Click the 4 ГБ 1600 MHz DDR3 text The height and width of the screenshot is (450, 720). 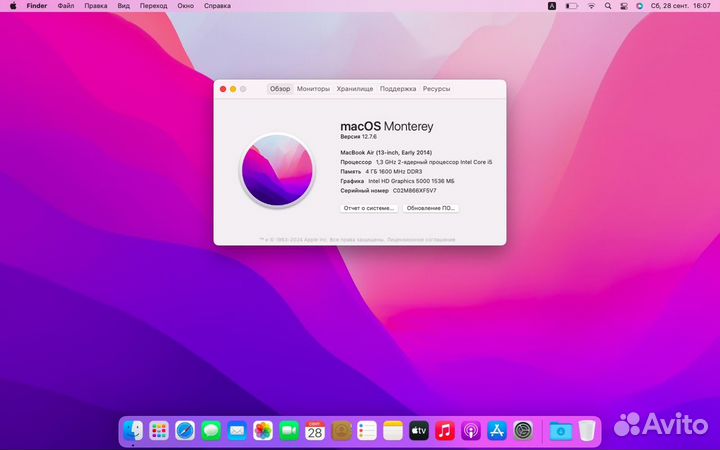[x=394, y=171]
